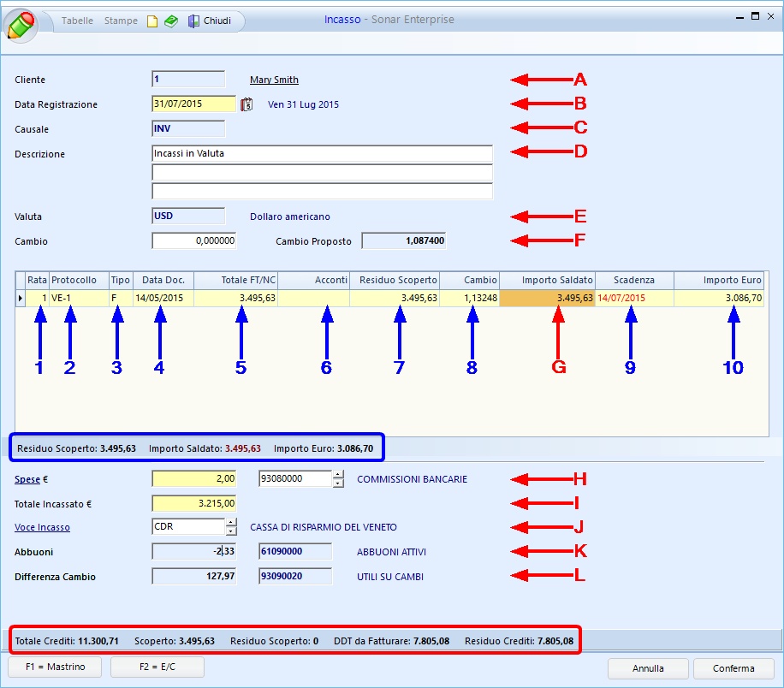This screenshot has width=784, height=688.
Task: Open the calendar picker beside Data Registrazione
Action: click(x=247, y=104)
